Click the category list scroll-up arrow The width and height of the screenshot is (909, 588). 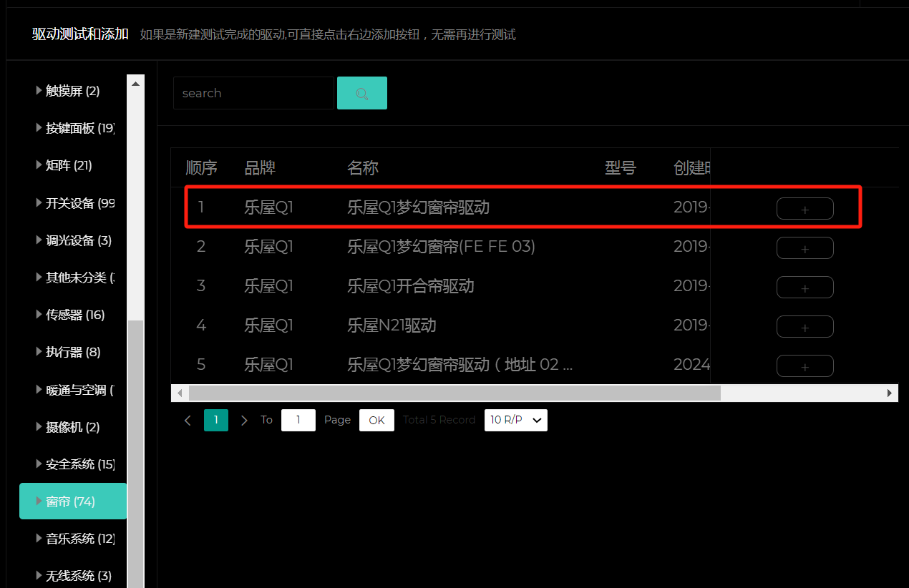135,84
